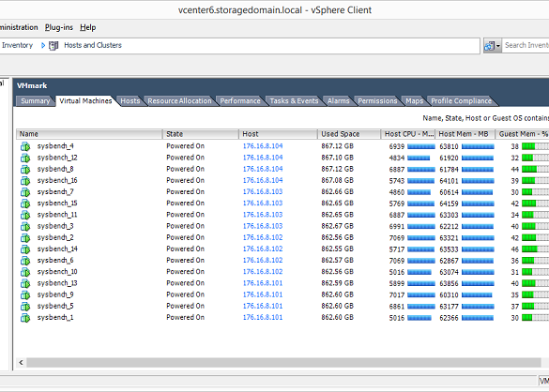The image size is (549, 392).
Task: Open host link 176.16.8.101 for sysbench_1
Action: [x=263, y=318]
